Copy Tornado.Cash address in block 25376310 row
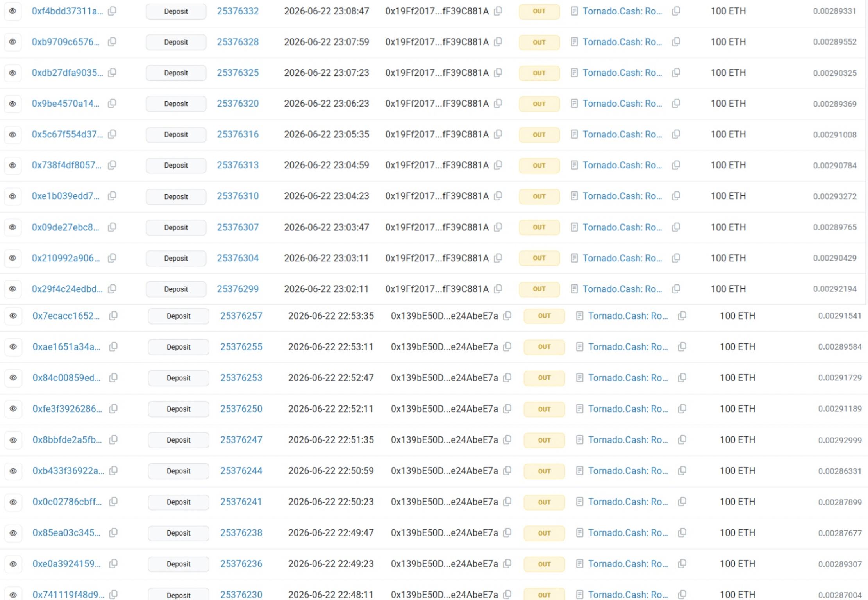 (x=676, y=196)
